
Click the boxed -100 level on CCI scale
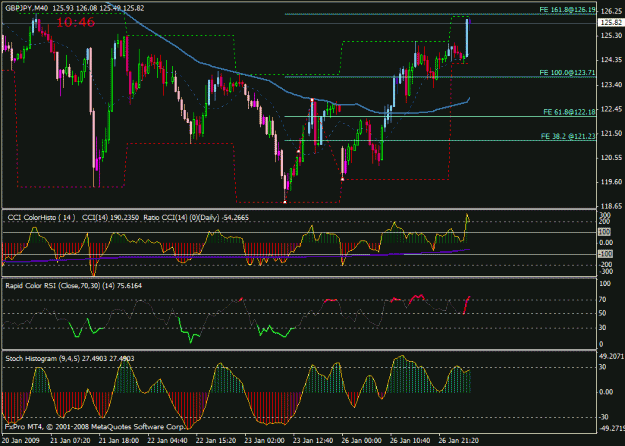point(605,254)
